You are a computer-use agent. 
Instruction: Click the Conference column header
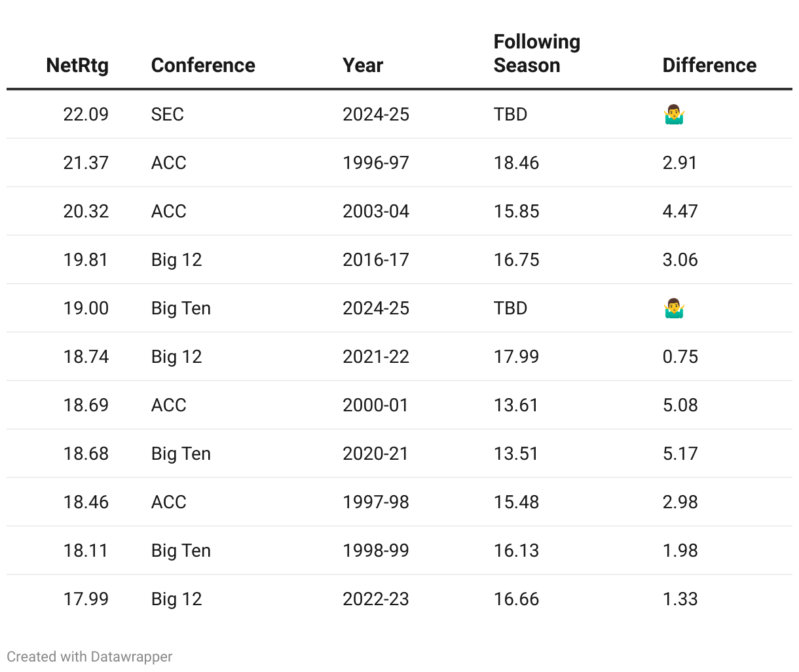tap(203, 65)
